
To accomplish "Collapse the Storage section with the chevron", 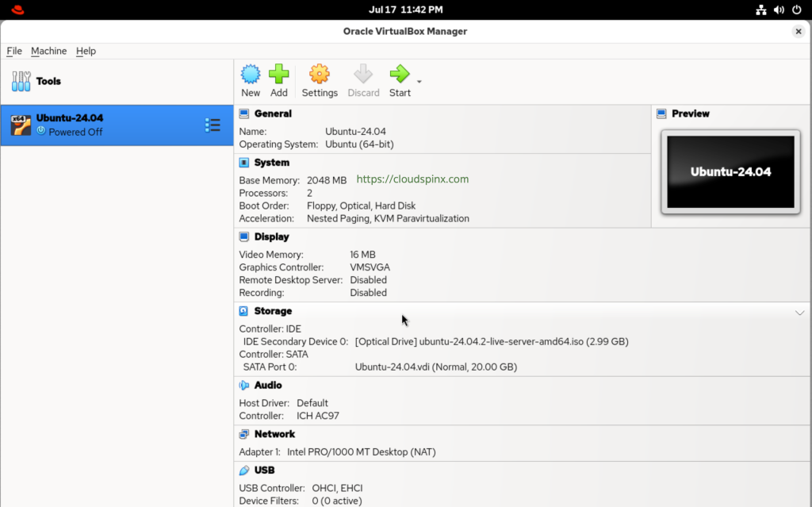I will click(x=799, y=313).
